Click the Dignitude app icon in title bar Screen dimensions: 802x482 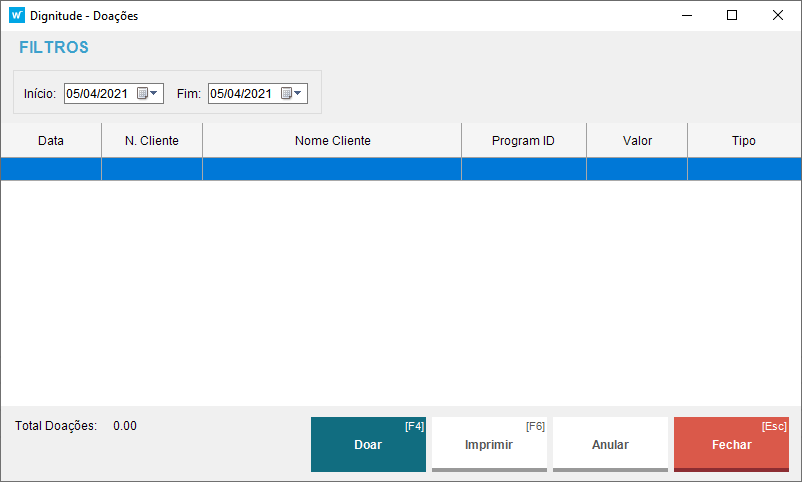coord(16,16)
